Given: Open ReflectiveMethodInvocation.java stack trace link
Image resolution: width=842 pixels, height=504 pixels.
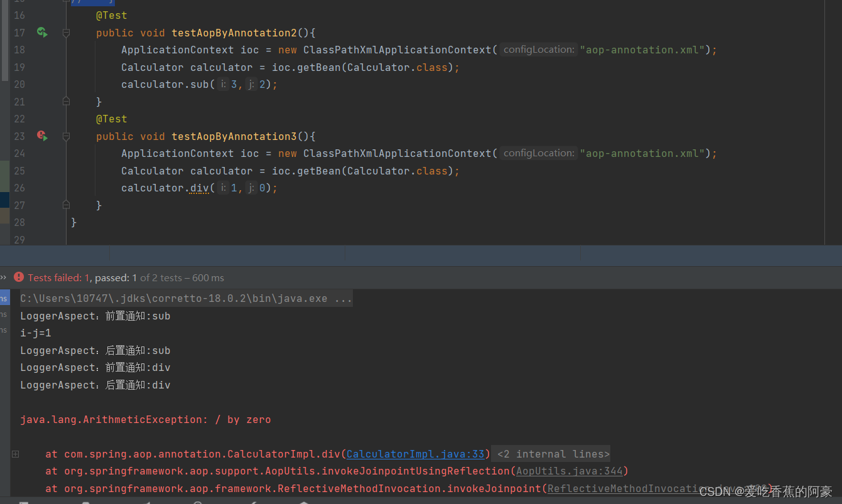Looking at the screenshot, I should coord(657,489).
